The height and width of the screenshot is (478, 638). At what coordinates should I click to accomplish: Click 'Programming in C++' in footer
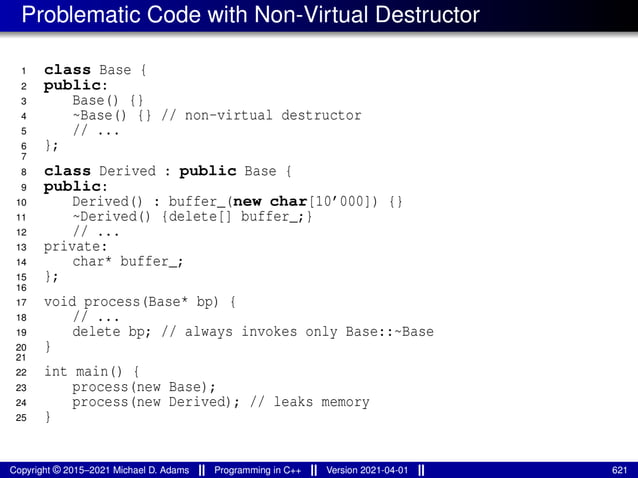tap(258, 471)
